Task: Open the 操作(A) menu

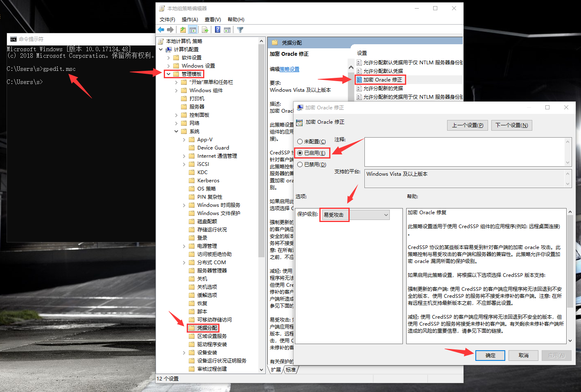Action: 190,19
